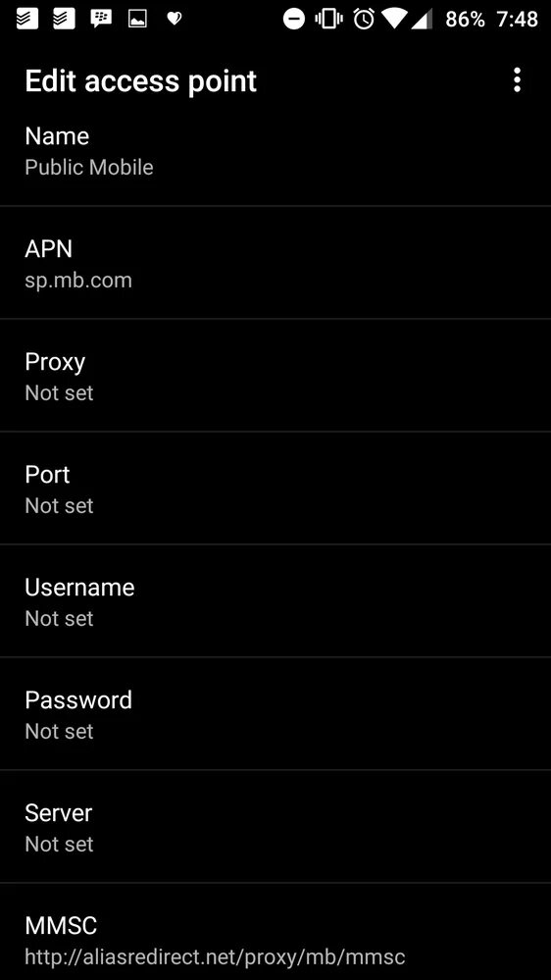Viewport: 551px width, 980px height.
Task: Edit the MMSC URL entry
Action: coord(275,932)
